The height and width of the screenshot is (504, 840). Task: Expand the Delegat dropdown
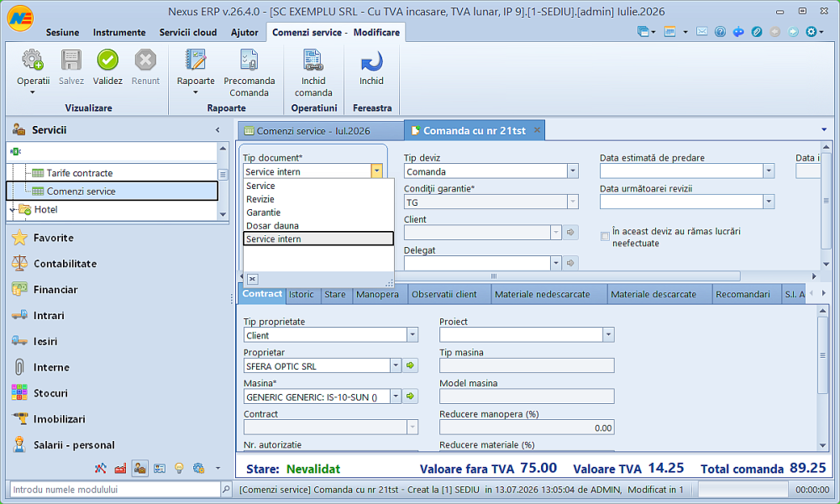coord(555,263)
